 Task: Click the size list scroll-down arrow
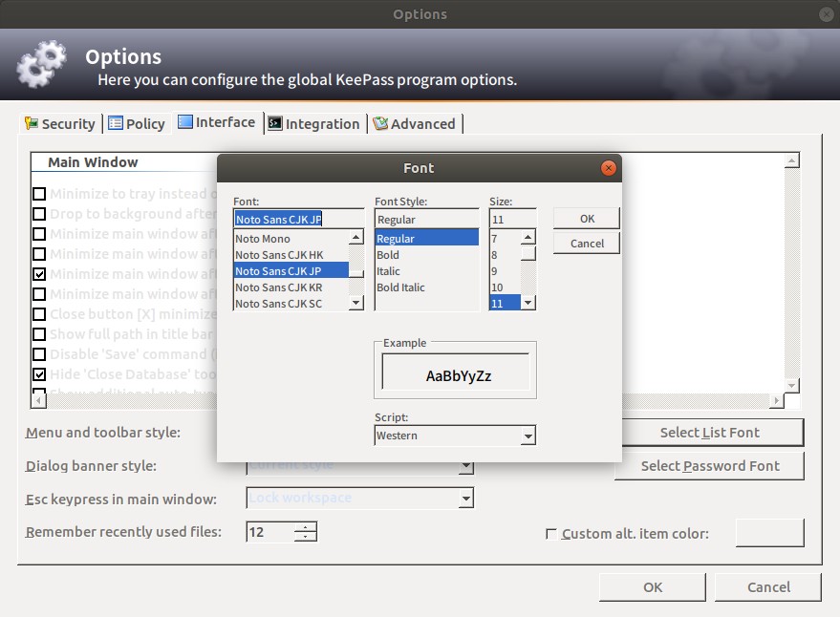click(x=528, y=303)
